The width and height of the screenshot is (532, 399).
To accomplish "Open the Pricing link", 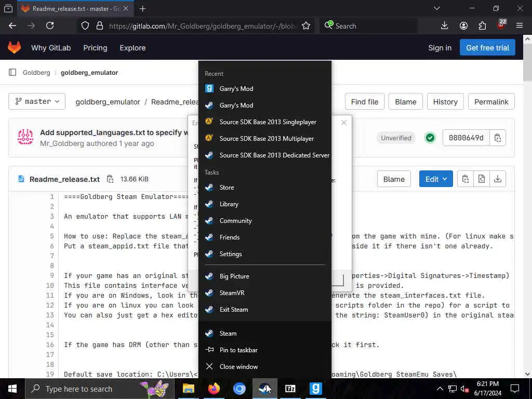I will (96, 48).
